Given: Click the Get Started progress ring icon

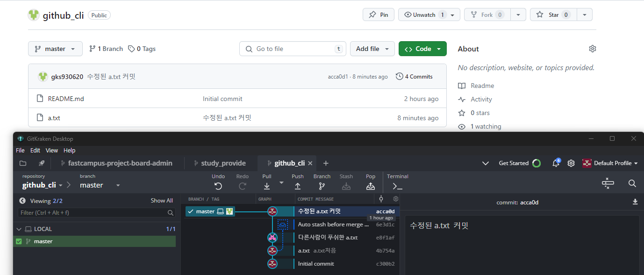Looking at the screenshot, I should [537, 163].
